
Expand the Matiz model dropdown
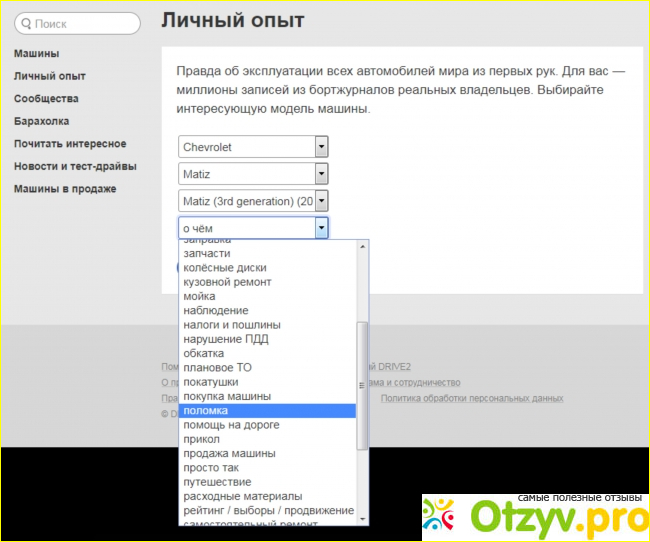point(253,174)
